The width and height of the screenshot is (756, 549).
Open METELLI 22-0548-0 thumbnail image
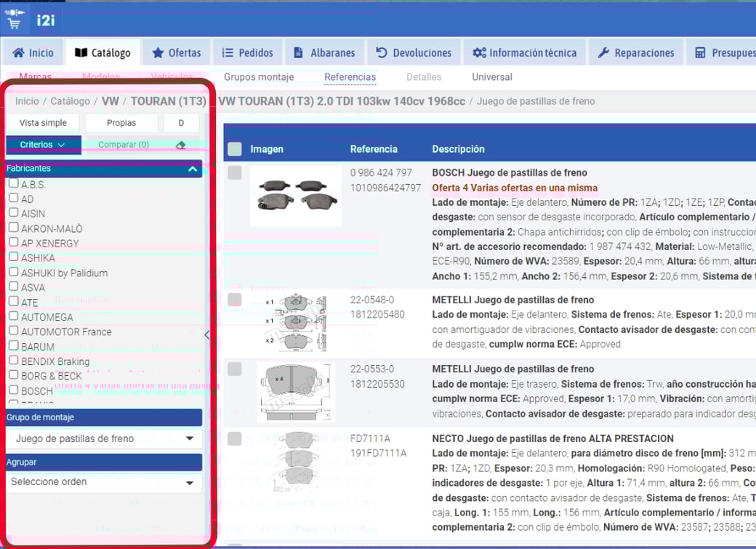pos(296,323)
